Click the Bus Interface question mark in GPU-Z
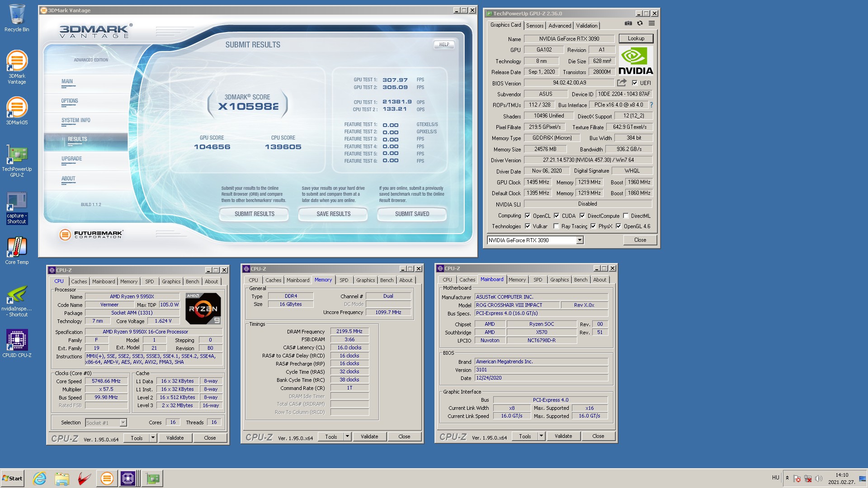The height and width of the screenshot is (488, 868). pos(651,105)
